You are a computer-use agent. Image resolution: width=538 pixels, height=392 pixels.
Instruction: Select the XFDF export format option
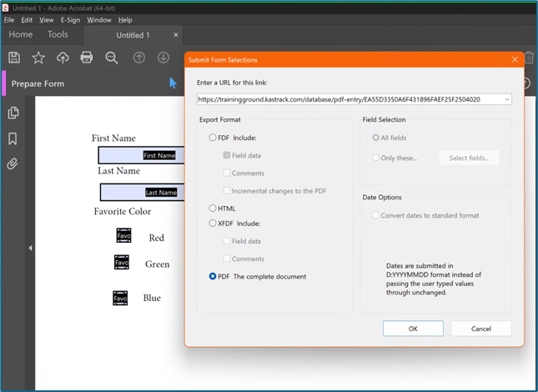tap(213, 224)
